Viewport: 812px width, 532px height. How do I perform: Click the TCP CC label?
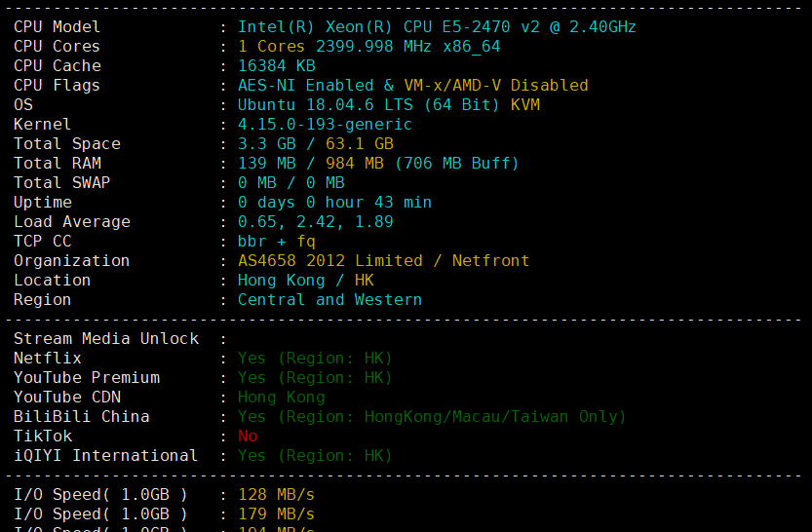click(x=43, y=242)
